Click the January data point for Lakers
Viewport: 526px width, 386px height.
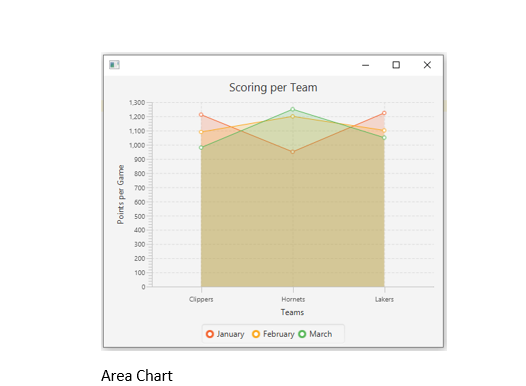click(384, 113)
